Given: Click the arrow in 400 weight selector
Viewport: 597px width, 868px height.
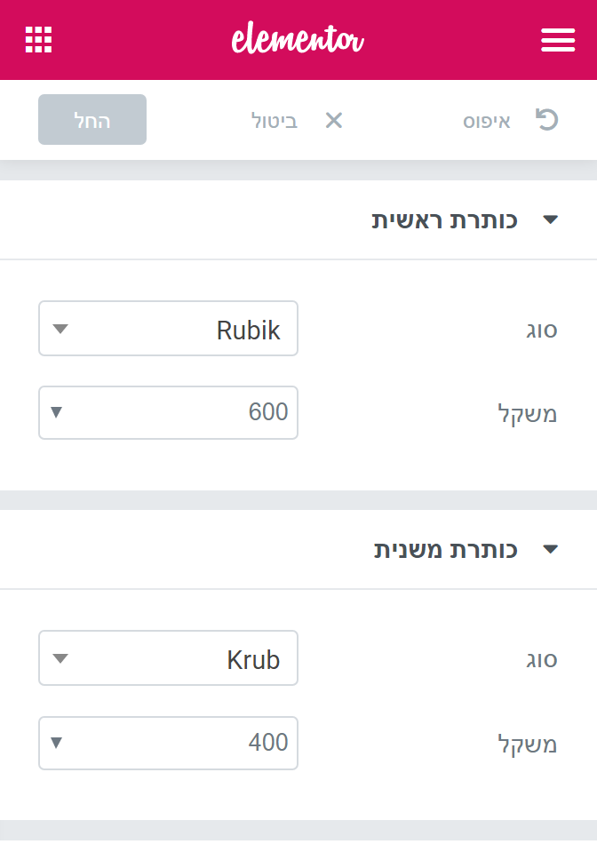Looking at the screenshot, I should [57, 742].
